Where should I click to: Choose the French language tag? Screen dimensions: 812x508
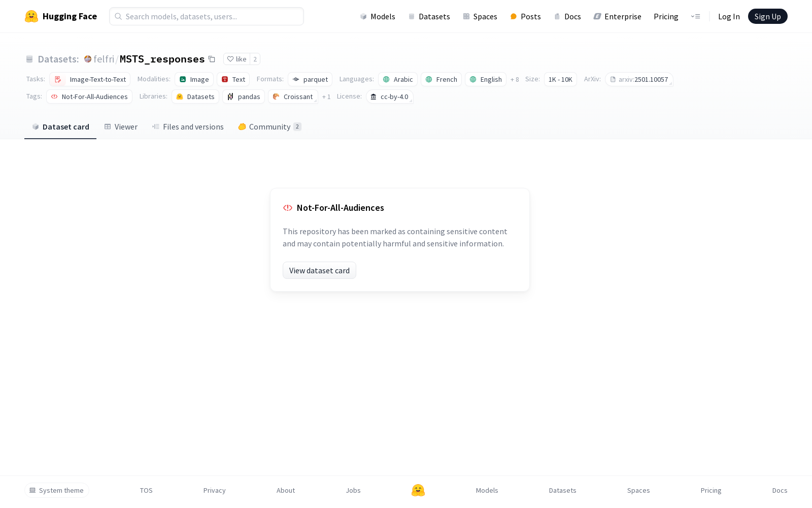pos(442,79)
